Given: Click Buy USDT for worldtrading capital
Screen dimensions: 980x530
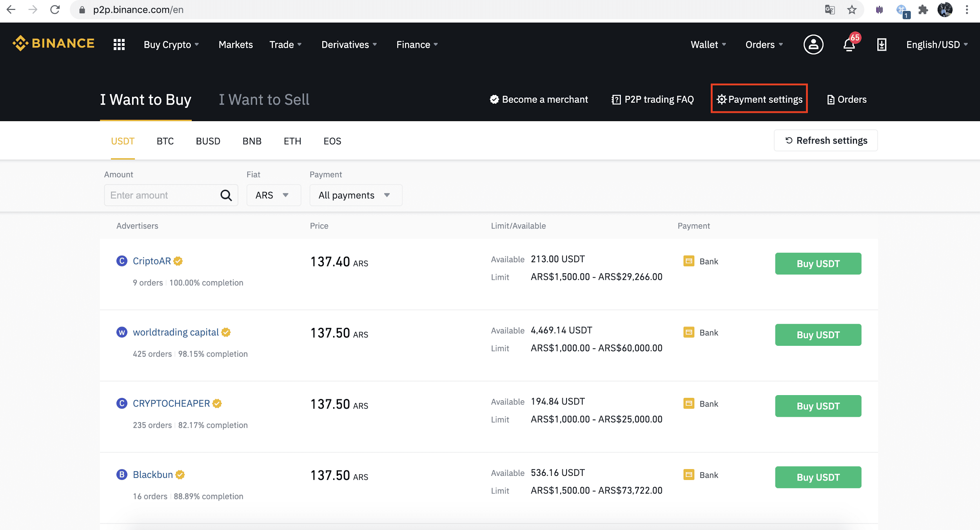Looking at the screenshot, I should [x=818, y=335].
